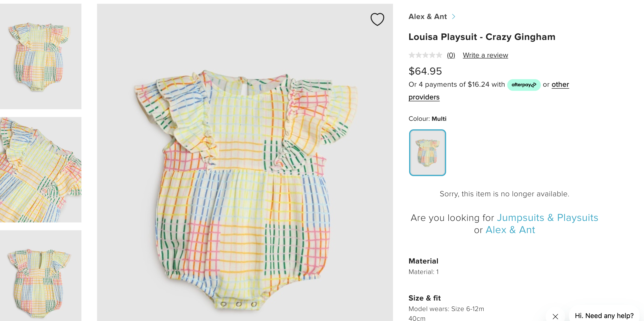This screenshot has width=644, height=321.
Task: Select the first front-view playsuit thumbnail
Action: 40,56
